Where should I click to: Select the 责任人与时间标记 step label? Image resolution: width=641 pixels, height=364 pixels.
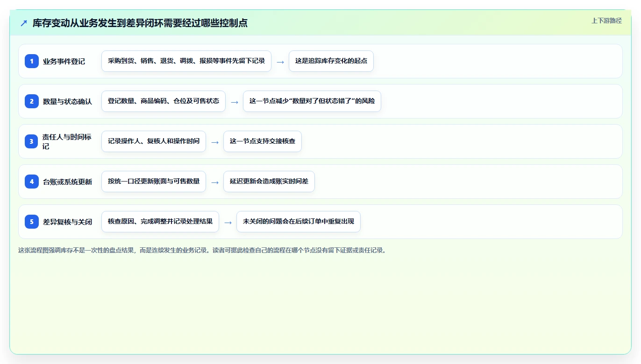tap(67, 141)
